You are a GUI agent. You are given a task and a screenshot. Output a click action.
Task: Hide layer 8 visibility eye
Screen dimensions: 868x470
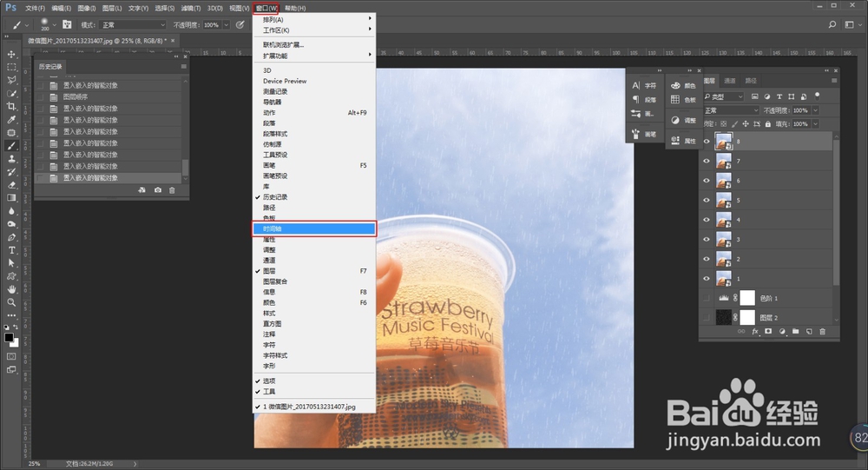point(707,142)
